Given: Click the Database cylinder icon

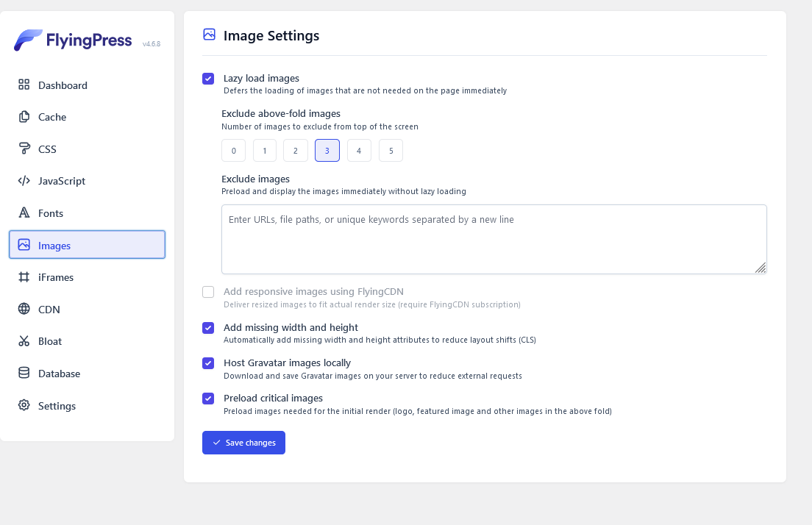Looking at the screenshot, I should coord(24,374).
